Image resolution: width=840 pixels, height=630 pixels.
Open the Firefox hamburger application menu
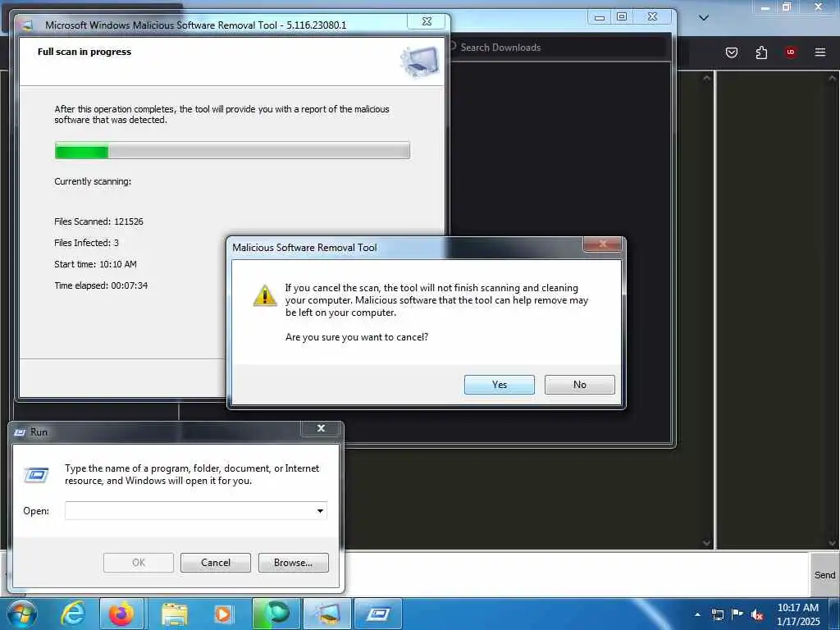click(x=820, y=52)
